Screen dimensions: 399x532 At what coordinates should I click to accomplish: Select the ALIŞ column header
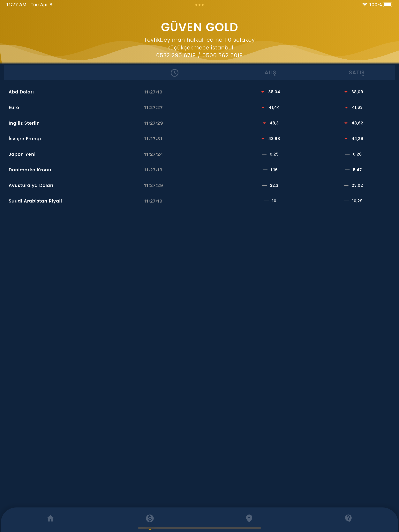pyautogui.click(x=270, y=73)
